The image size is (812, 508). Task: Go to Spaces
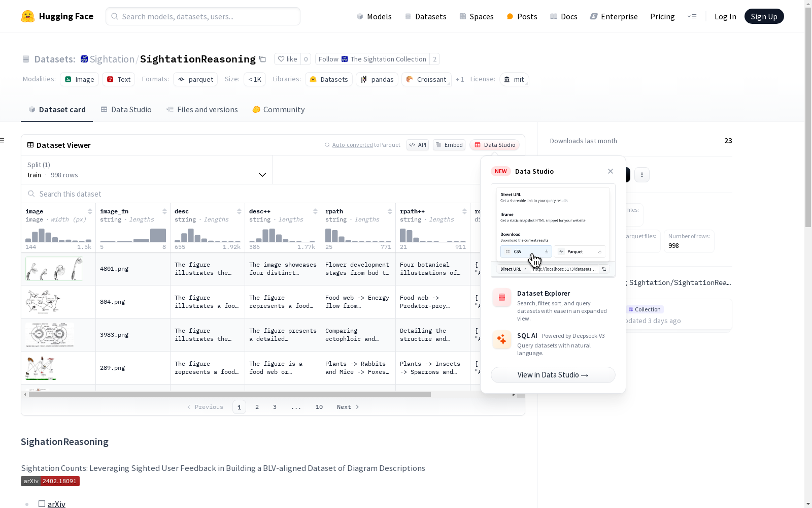[x=477, y=16]
